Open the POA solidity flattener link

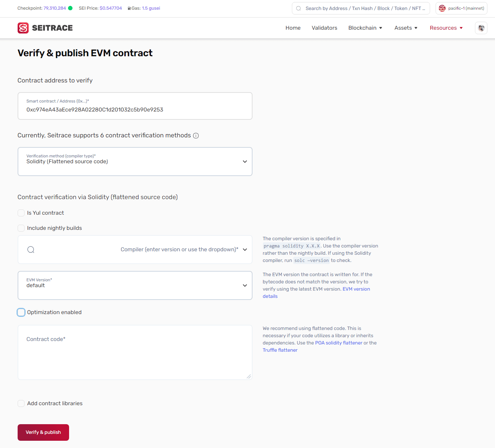click(339, 343)
